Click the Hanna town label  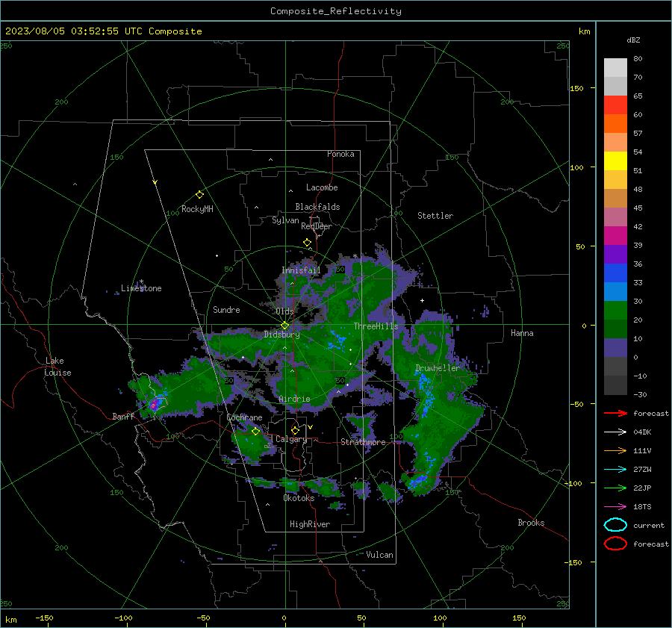point(522,333)
